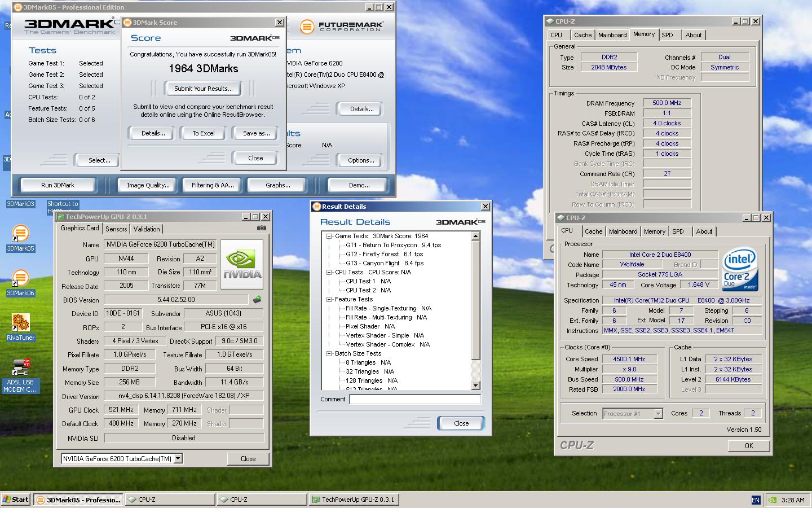Click the GPU-Z camera screenshot icon
This screenshot has width=812, height=508.
[x=261, y=228]
